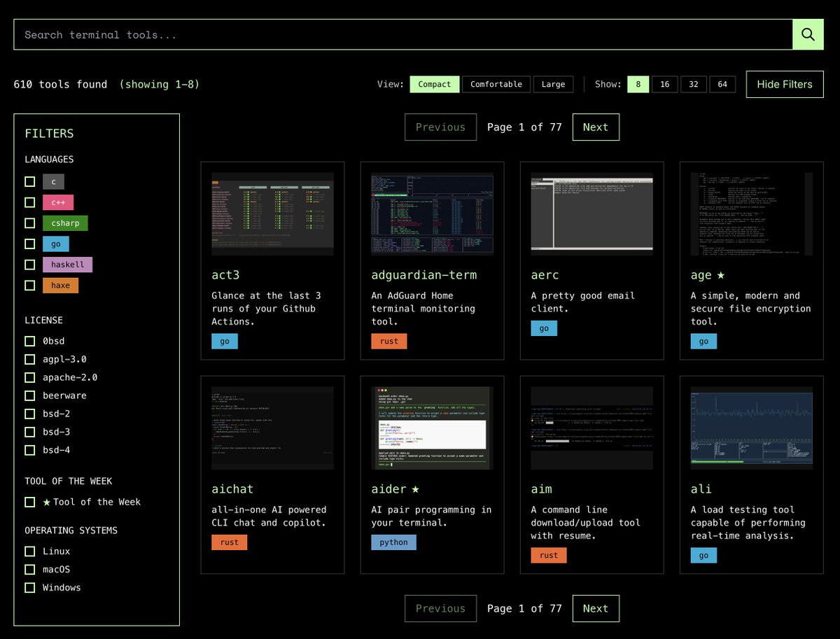Click the rust tag on adguardian-term card

coord(389,341)
